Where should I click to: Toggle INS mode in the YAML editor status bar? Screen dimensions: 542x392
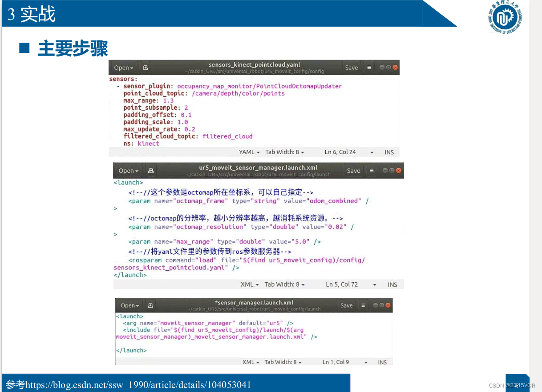[x=389, y=152]
